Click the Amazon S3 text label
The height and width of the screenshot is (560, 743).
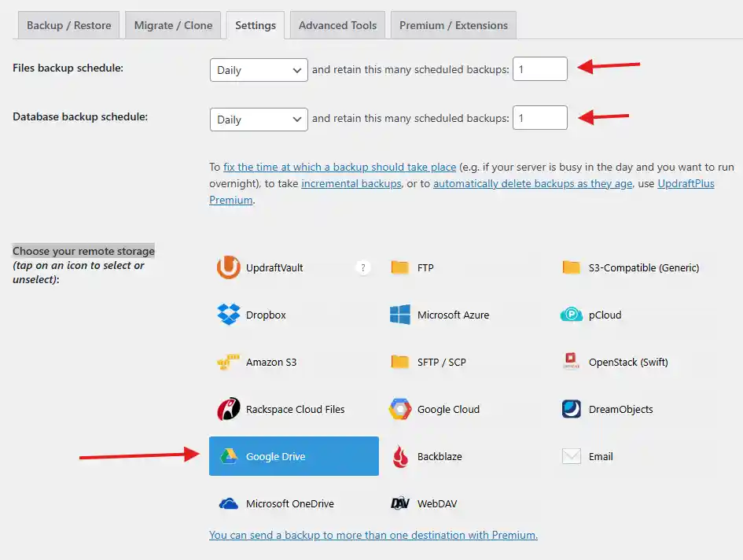coord(271,363)
